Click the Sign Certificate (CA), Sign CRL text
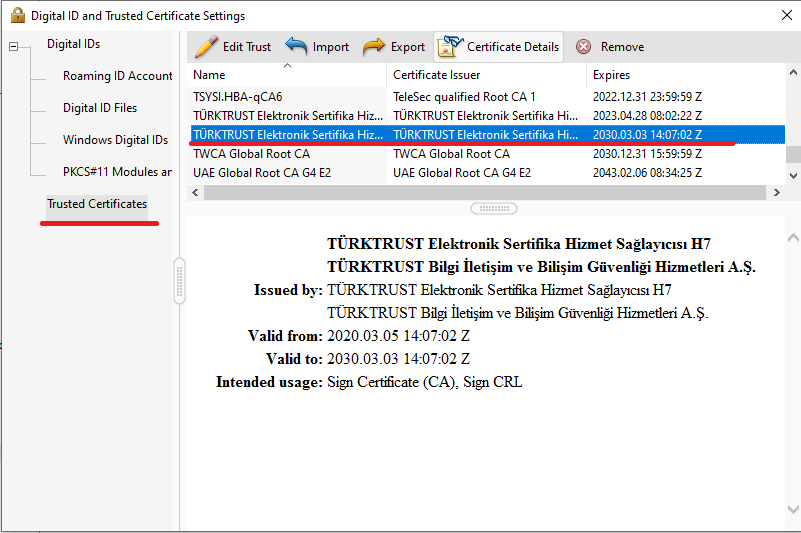Image resolution: width=801 pixels, height=533 pixels. click(x=425, y=382)
